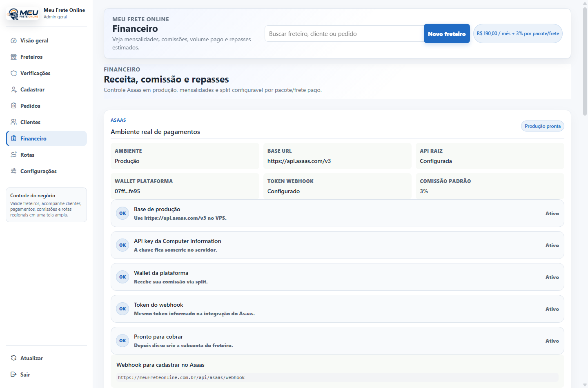The image size is (588, 388).
Task: Open Rotas in the sidebar
Action: click(x=47, y=155)
